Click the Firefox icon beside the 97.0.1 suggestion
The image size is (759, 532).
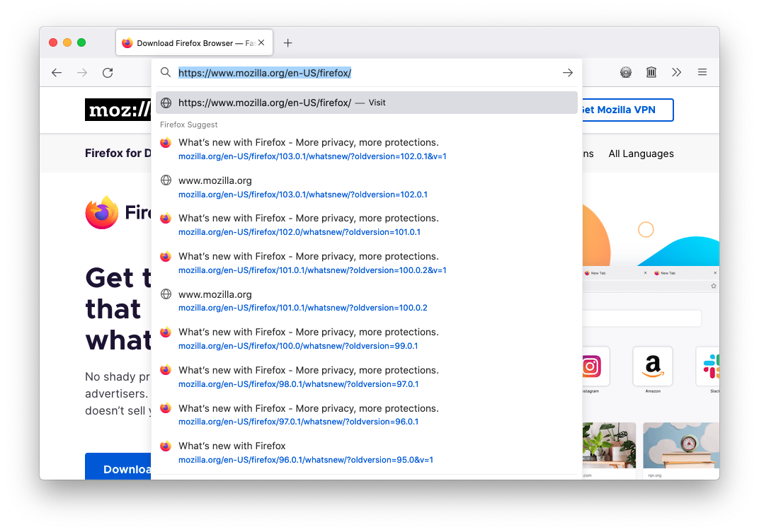pos(166,408)
